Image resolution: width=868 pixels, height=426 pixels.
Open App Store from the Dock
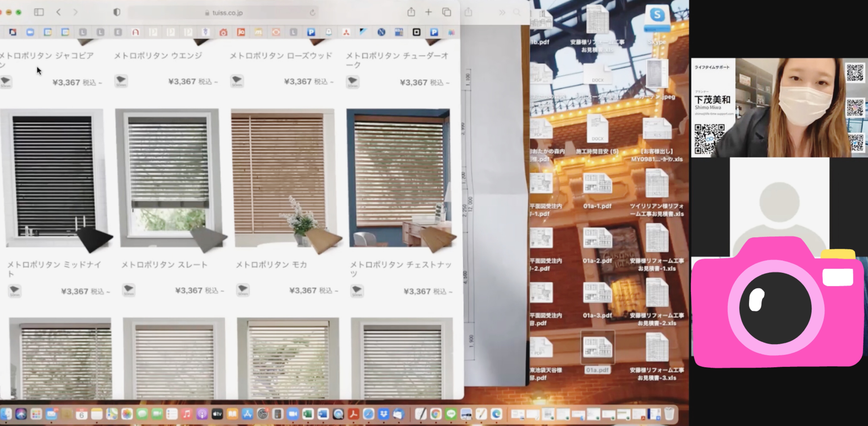(247, 414)
